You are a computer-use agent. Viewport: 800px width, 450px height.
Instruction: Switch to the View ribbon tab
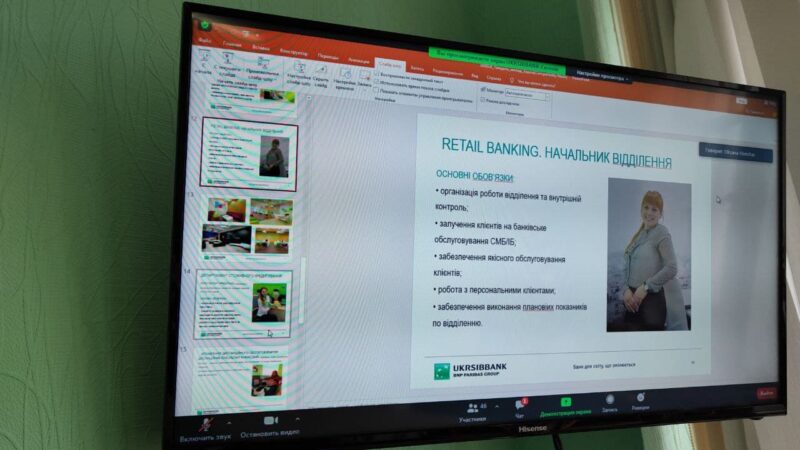474,76
